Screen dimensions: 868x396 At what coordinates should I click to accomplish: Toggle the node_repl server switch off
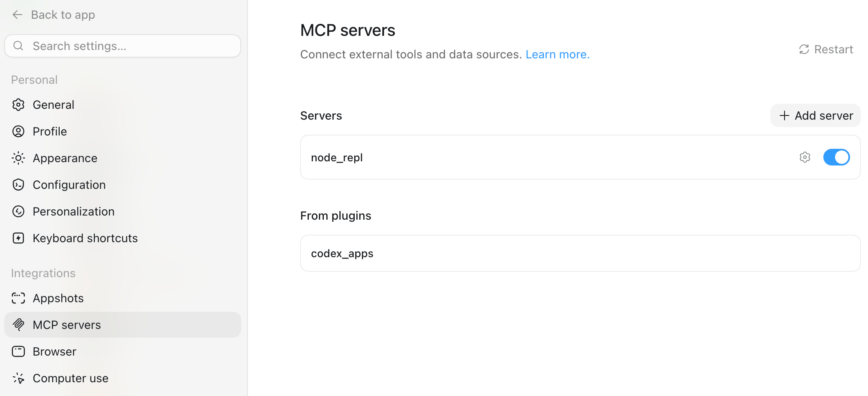click(x=836, y=157)
